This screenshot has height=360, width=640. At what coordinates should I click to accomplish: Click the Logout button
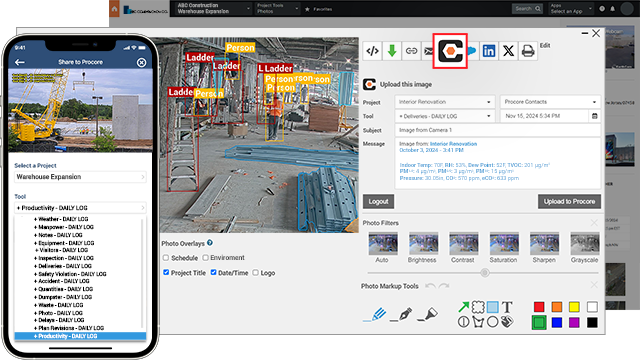[378, 202]
